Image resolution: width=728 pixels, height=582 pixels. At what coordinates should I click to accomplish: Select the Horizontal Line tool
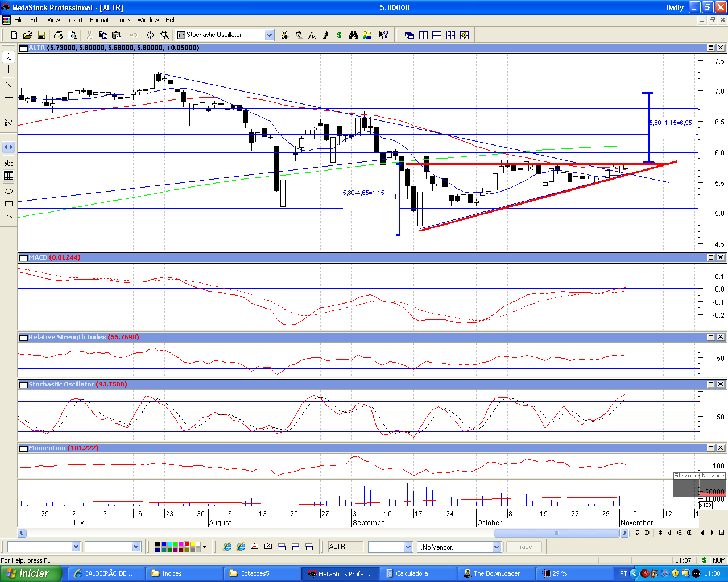pos(9,97)
